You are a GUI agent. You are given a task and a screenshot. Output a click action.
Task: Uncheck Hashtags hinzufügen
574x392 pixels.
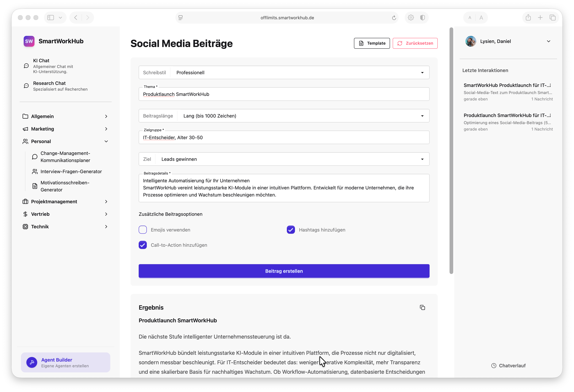click(291, 230)
